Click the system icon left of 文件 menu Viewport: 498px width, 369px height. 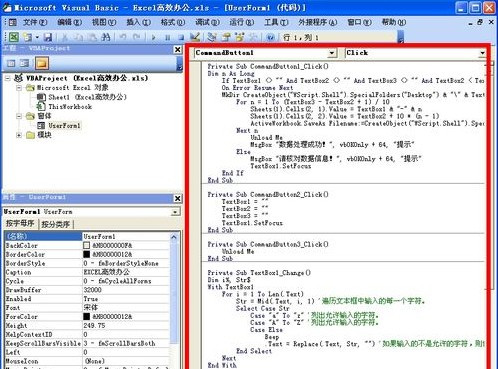coord(13,22)
